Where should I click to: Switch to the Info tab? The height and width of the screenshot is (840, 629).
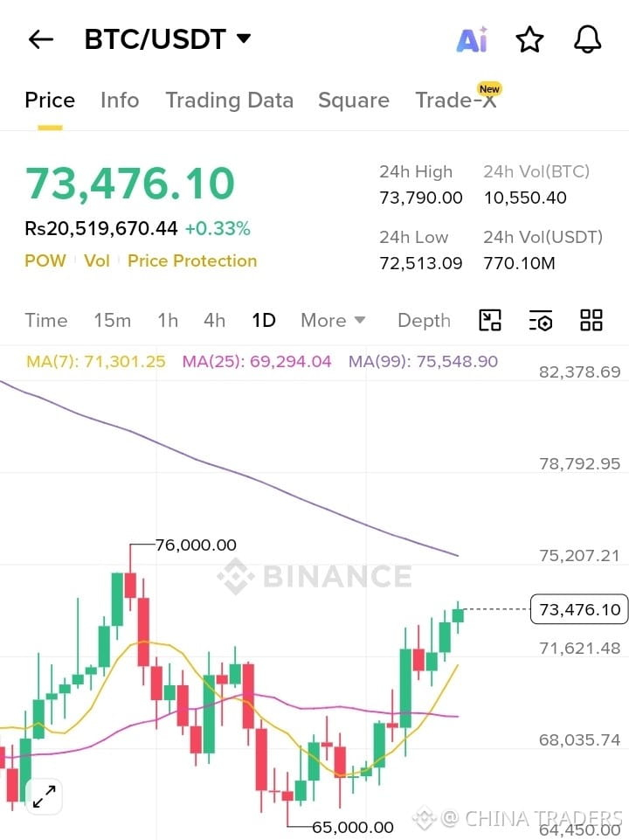(x=120, y=101)
